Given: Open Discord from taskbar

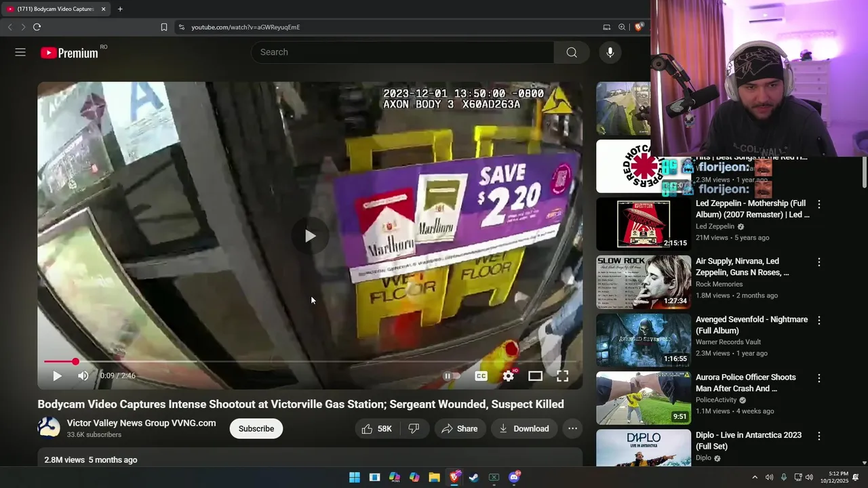Looking at the screenshot, I should (x=514, y=477).
